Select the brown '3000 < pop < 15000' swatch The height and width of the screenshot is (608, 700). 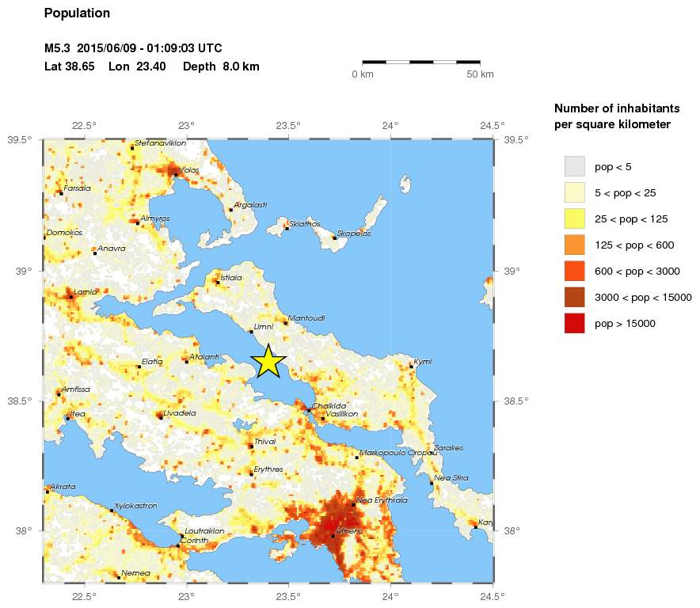[574, 297]
